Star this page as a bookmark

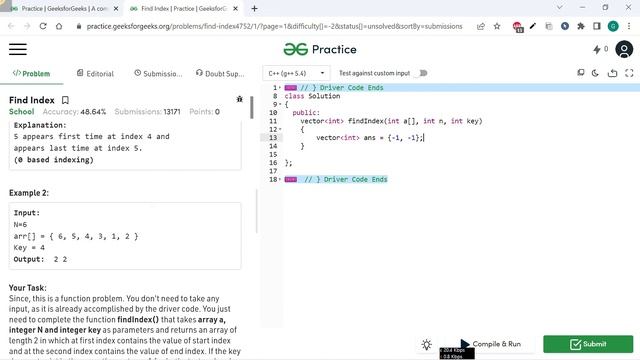497,26
